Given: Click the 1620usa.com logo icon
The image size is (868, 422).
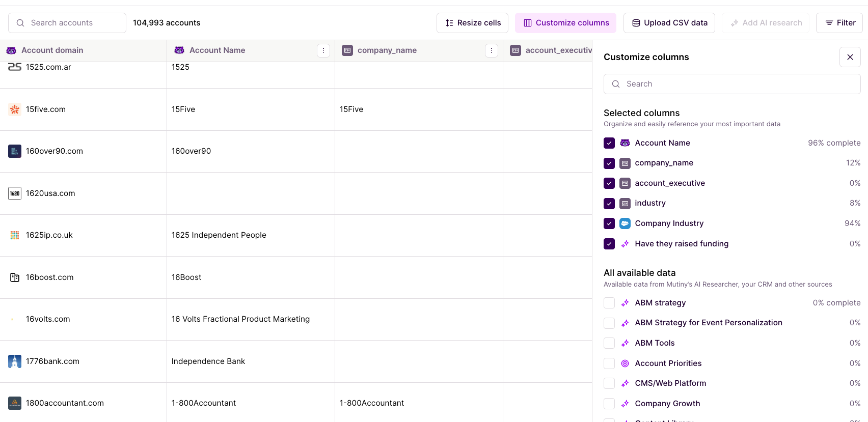Looking at the screenshot, I should (15, 193).
